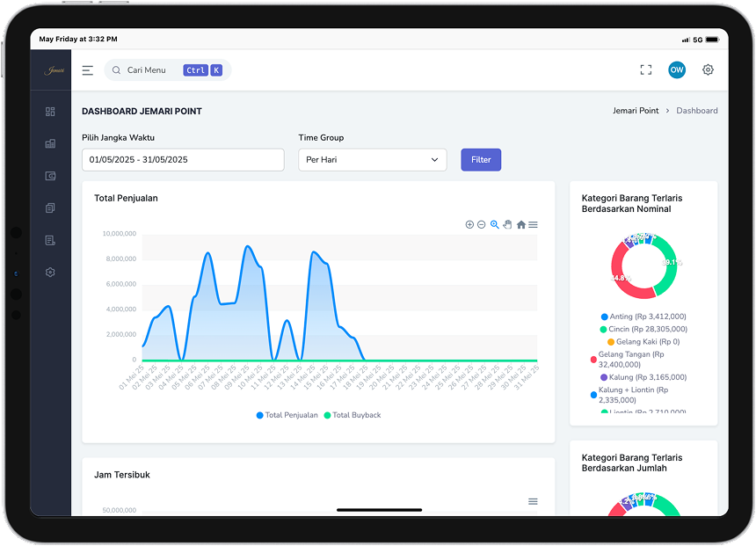Click the donut chart's Anting color segment
The width and height of the screenshot is (756, 546).
647,239
